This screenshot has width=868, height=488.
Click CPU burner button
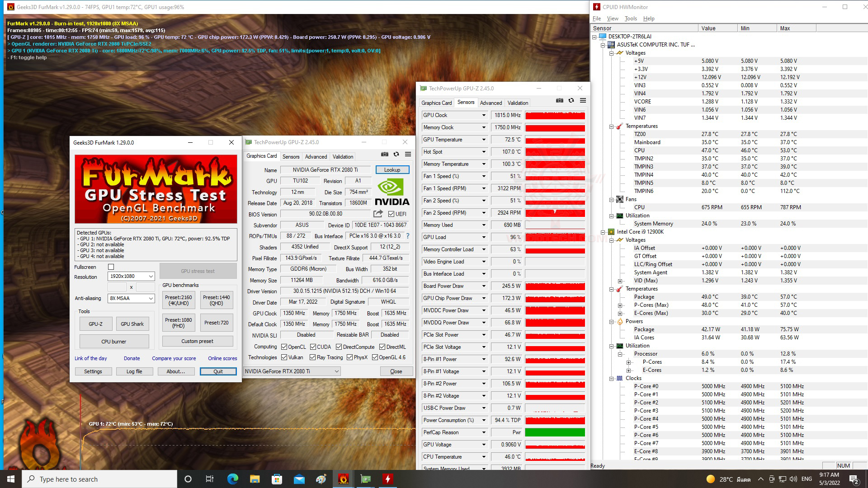pyautogui.click(x=114, y=342)
